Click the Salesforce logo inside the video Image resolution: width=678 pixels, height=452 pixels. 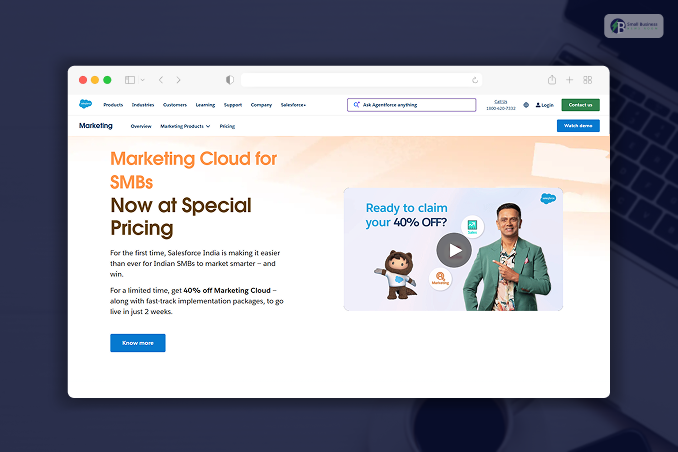click(548, 199)
